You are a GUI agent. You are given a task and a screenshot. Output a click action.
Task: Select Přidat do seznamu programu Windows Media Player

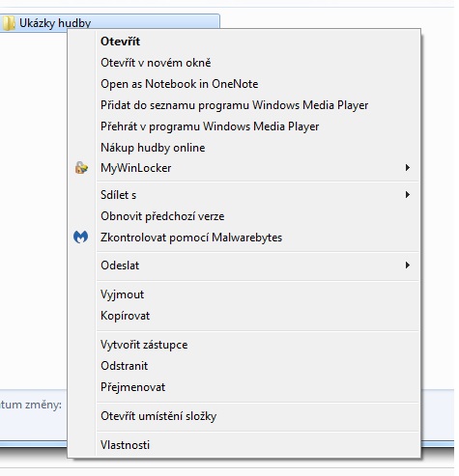[244, 105]
